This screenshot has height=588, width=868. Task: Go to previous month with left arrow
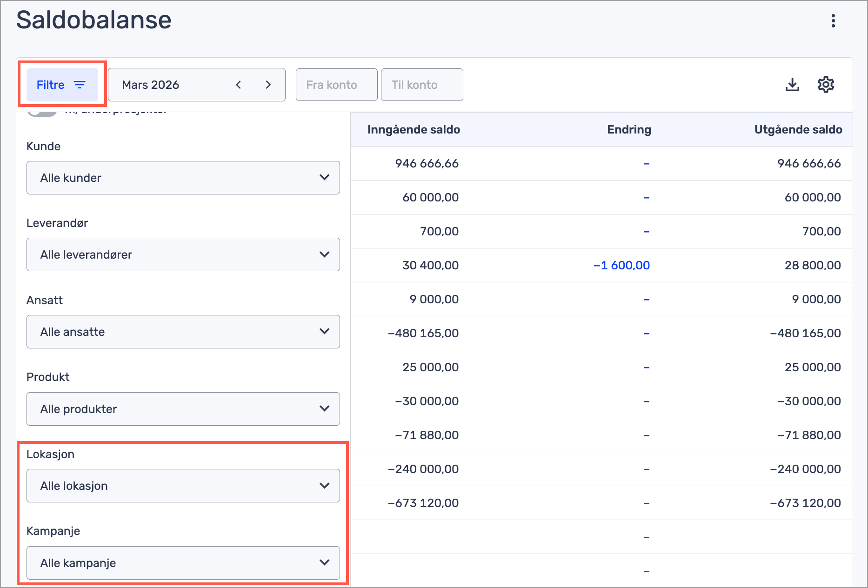point(239,85)
